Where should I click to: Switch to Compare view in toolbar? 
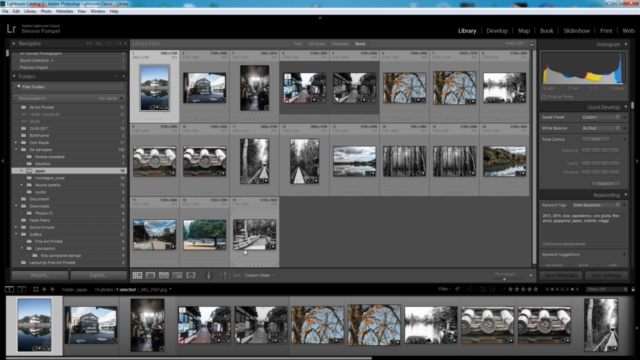tap(164, 276)
